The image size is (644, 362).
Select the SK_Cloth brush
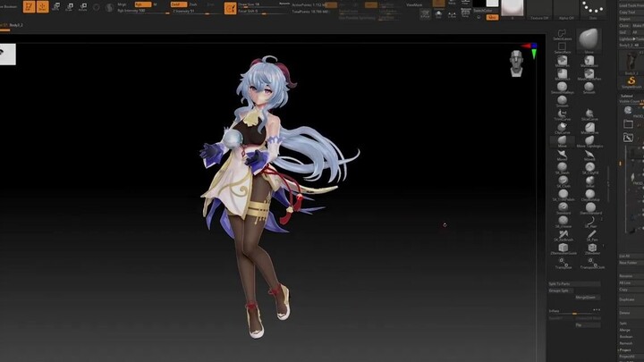(563, 181)
